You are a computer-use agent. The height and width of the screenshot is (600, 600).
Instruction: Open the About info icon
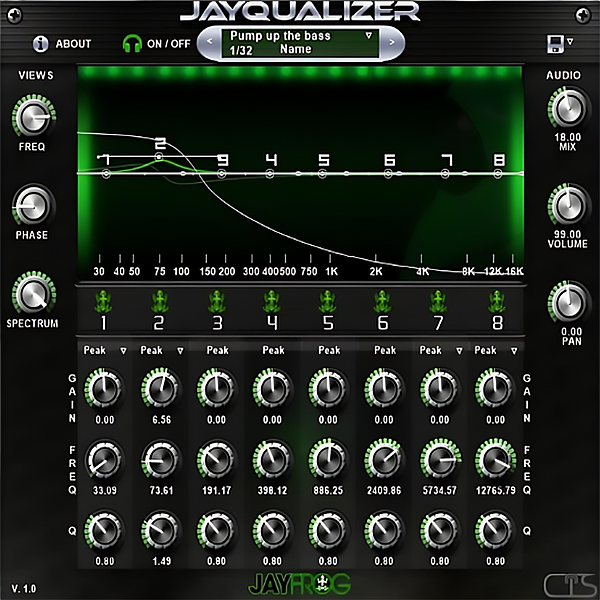point(40,44)
